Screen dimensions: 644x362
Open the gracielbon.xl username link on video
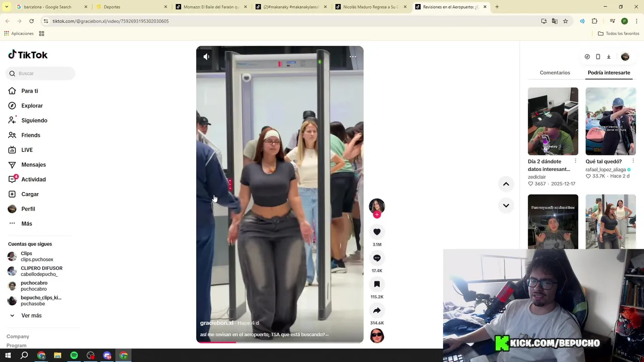tap(217, 323)
